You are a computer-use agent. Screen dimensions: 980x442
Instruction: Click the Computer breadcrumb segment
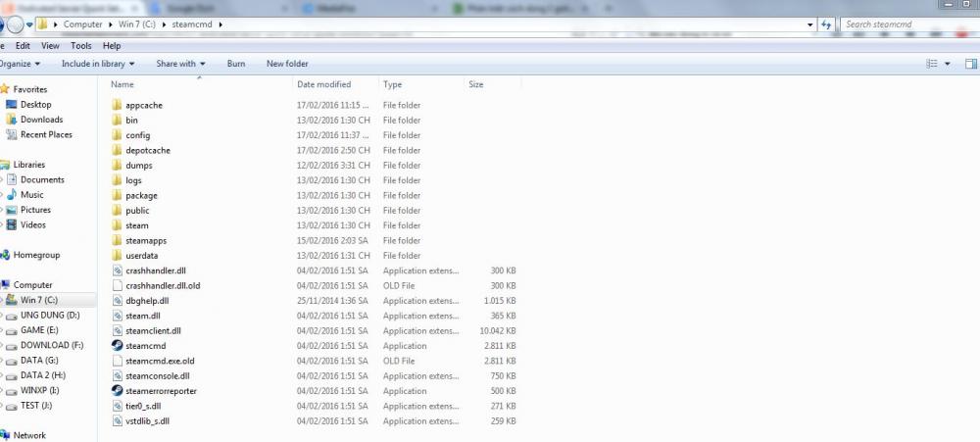coord(83,25)
